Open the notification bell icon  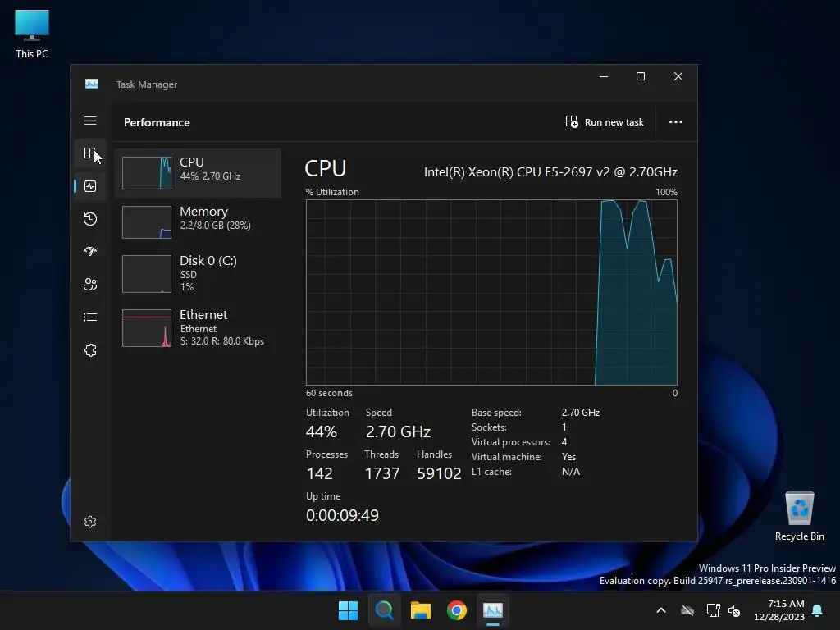(818, 610)
